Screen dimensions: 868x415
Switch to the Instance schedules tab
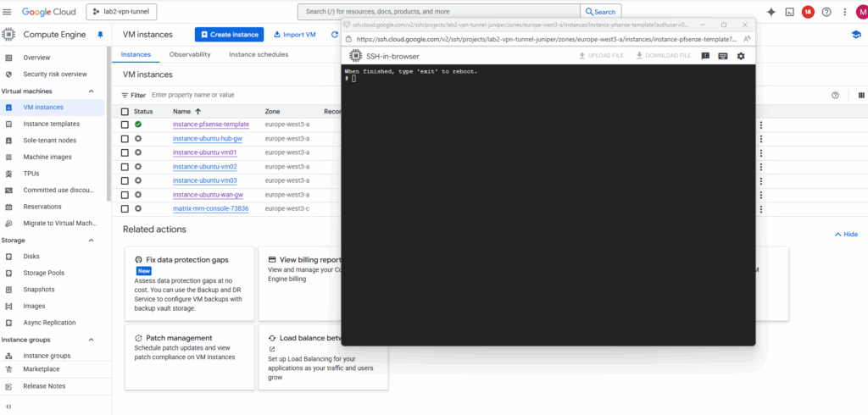point(259,54)
